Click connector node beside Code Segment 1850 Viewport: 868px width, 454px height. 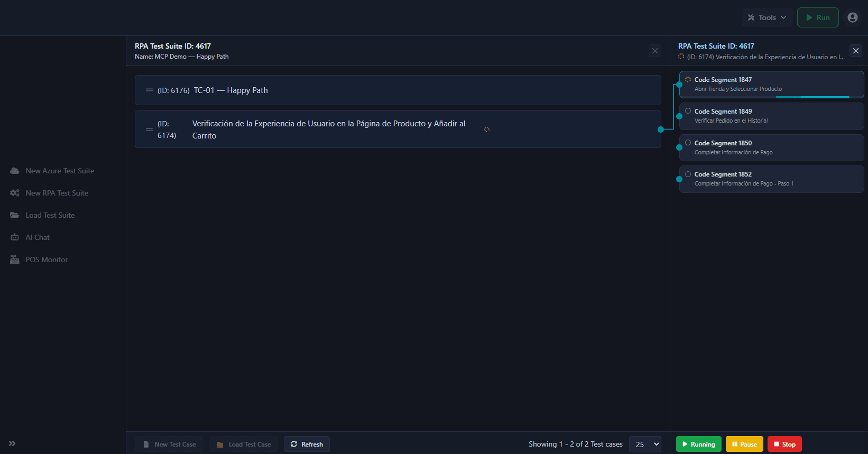click(679, 147)
